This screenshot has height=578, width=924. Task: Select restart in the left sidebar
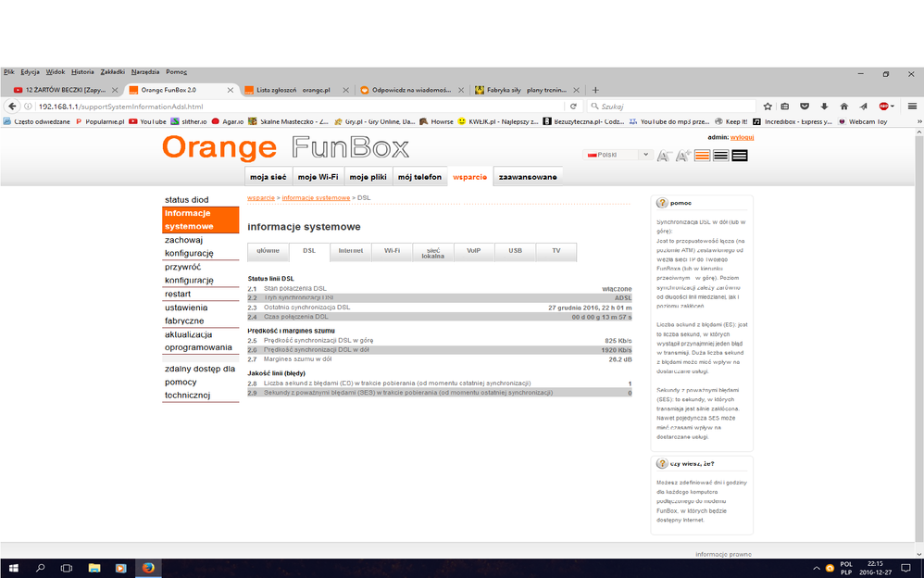(178, 294)
